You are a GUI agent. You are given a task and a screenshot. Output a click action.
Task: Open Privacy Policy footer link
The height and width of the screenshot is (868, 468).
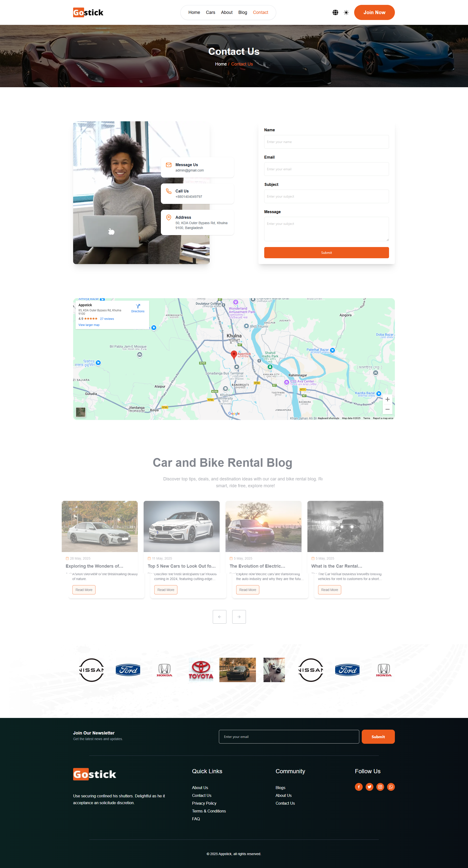[204, 803]
